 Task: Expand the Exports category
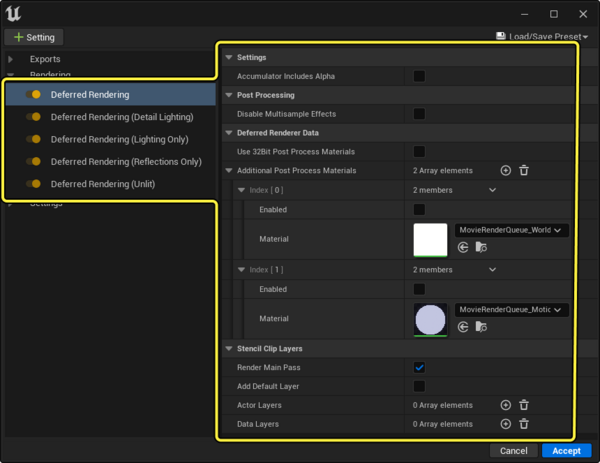tap(11, 59)
